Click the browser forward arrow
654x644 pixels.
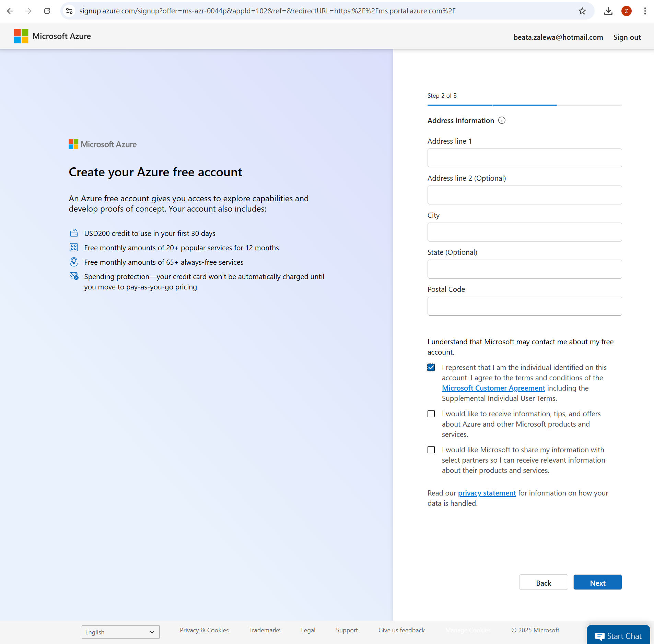[28, 11]
